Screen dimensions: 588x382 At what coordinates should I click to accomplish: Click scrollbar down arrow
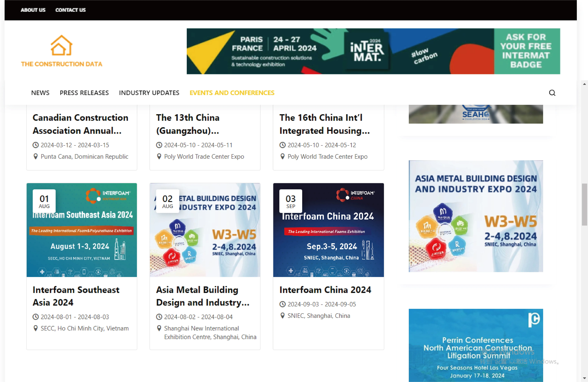coord(584,378)
